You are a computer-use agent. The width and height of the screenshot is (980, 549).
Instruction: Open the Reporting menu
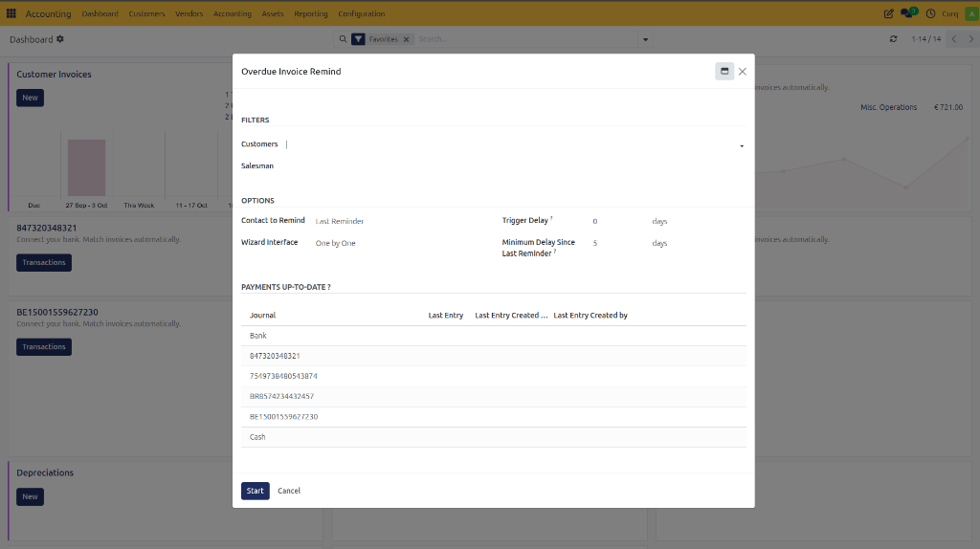(311, 13)
